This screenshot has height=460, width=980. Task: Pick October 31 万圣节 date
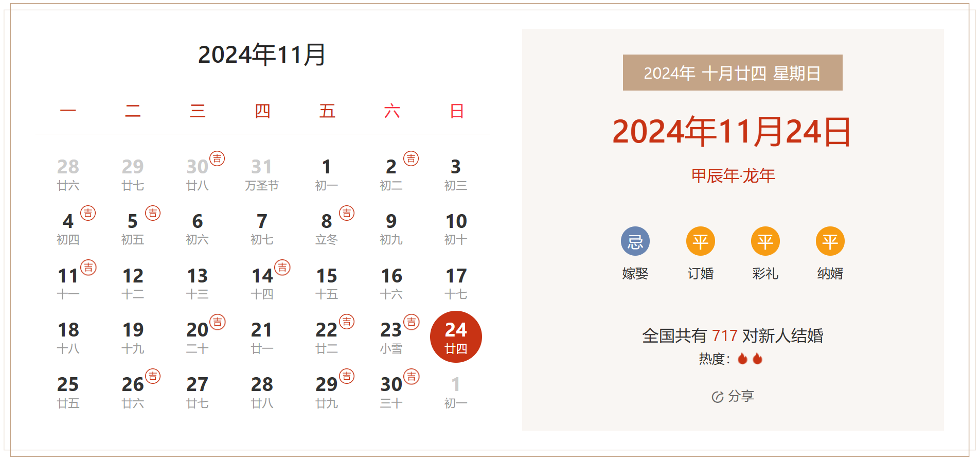click(x=262, y=173)
